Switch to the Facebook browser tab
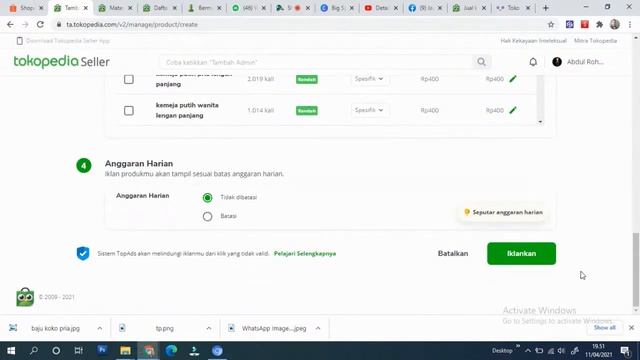Viewport: 640px width, 360px height. point(425,8)
